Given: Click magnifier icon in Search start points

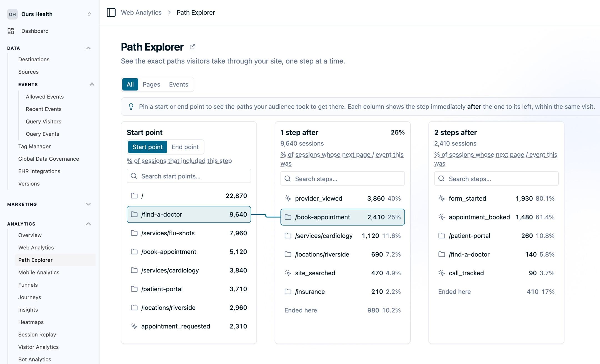Looking at the screenshot, I should [134, 176].
